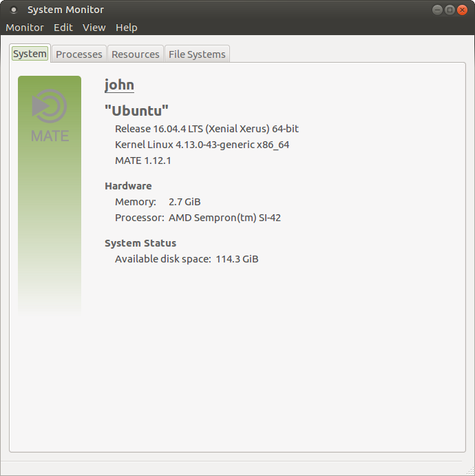Click the Kernel Linux 4.13.0-43-generic line
The width and height of the screenshot is (475, 476).
pyautogui.click(x=202, y=145)
